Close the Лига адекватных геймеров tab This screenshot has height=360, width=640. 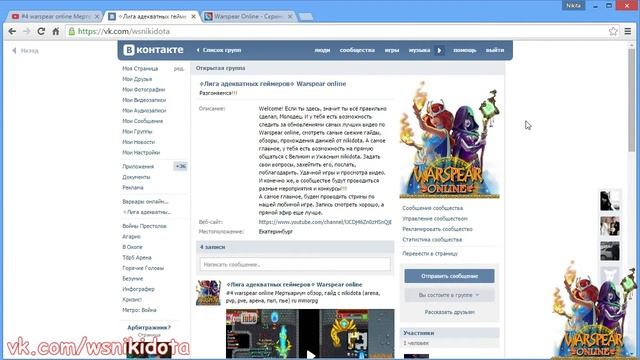[x=193, y=16]
